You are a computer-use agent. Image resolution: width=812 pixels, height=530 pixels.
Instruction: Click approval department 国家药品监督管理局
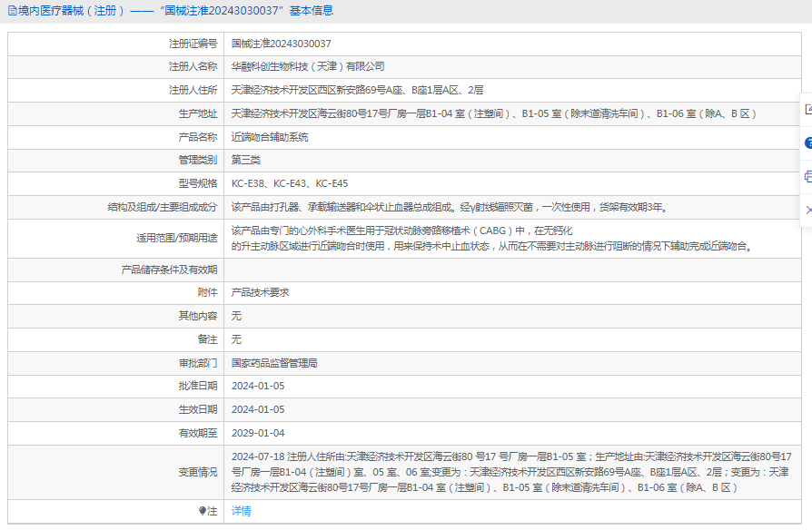(274, 363)
